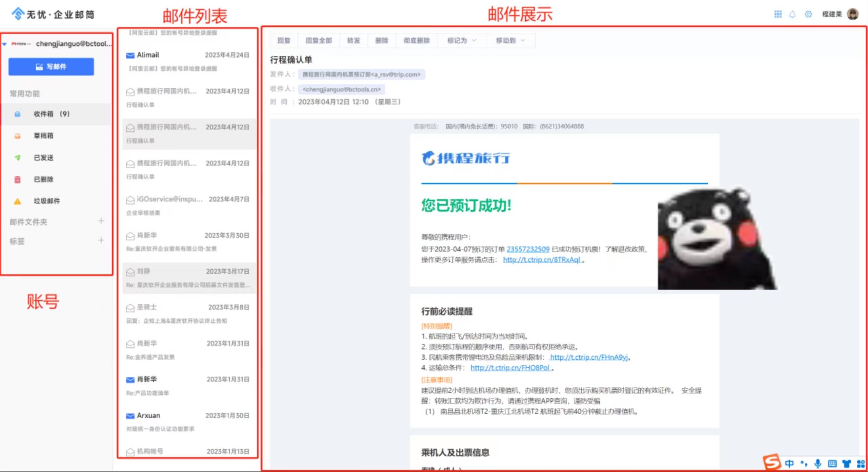This screenshot has height=472, width=868.
Task: Click the user avatar photo
Action: pyautogui.click(x=852, y=14)
